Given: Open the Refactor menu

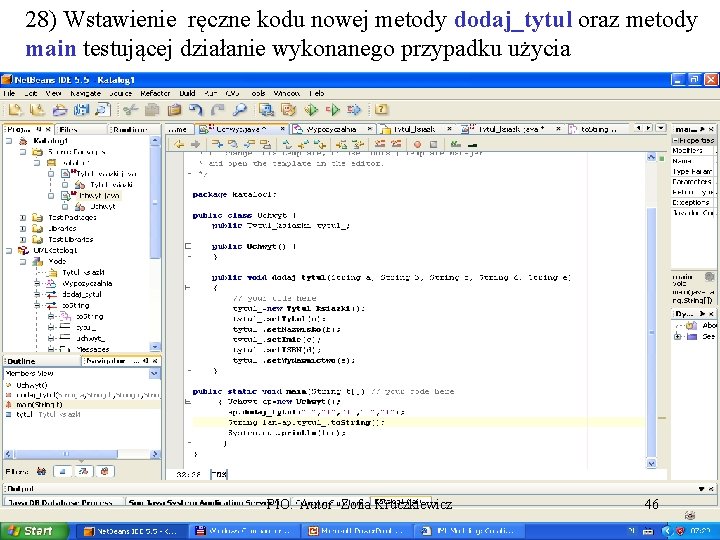Looking at the screenshot, I should click(x=155, y=93).
